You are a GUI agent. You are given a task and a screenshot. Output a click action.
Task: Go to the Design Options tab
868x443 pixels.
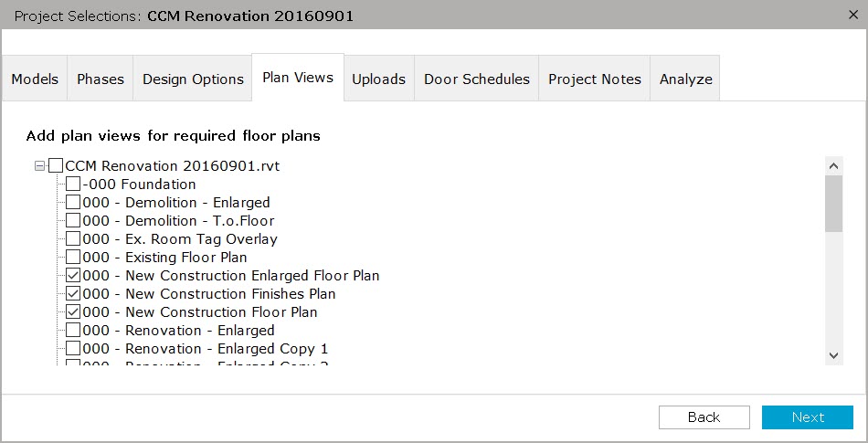(193, 79)
